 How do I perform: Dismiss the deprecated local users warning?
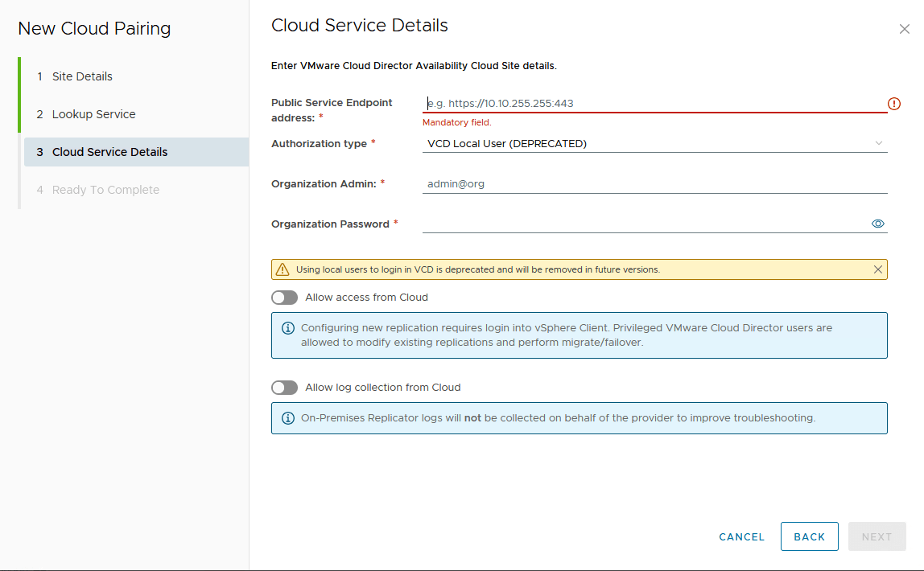click(x=877, y=269)
